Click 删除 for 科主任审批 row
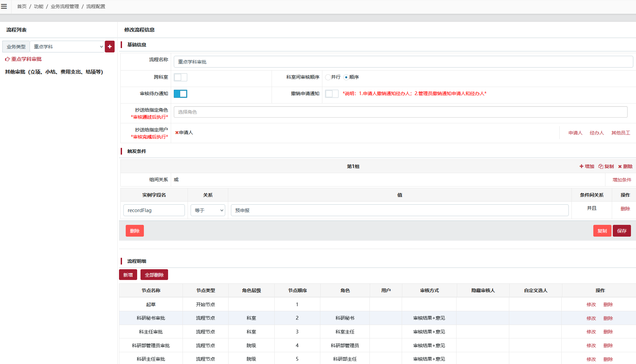The width and height of the screenshot is (636, 364). [608, 332]
